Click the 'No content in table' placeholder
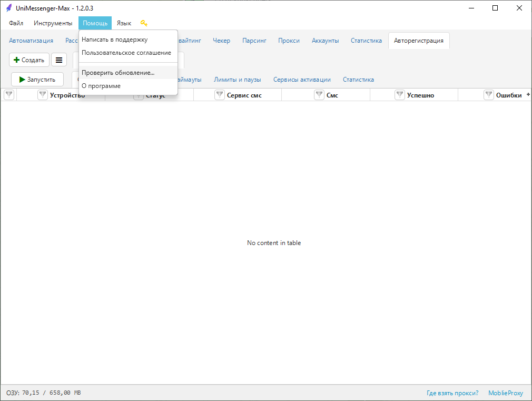The image size is (532, 401). [274, 243]
